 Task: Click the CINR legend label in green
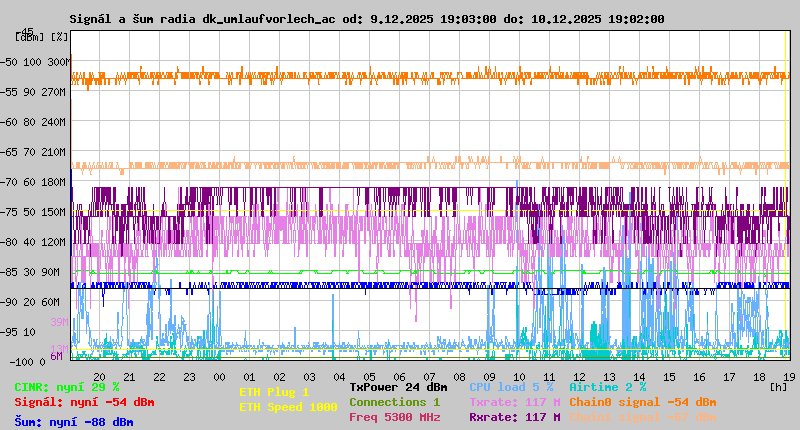click(66, 386)
